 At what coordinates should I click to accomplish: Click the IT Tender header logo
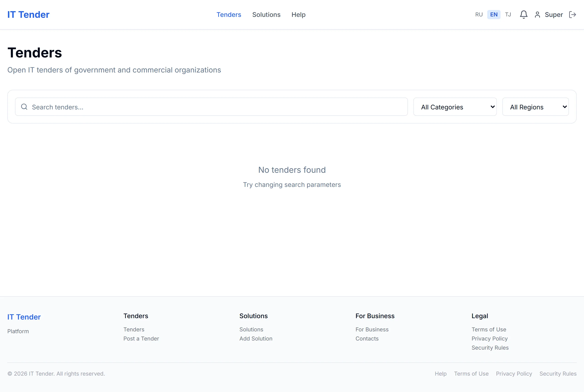(x=28, y=15)
